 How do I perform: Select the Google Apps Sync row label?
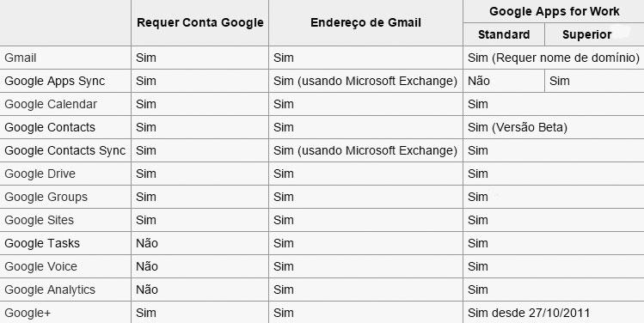[x=55, y=82]
